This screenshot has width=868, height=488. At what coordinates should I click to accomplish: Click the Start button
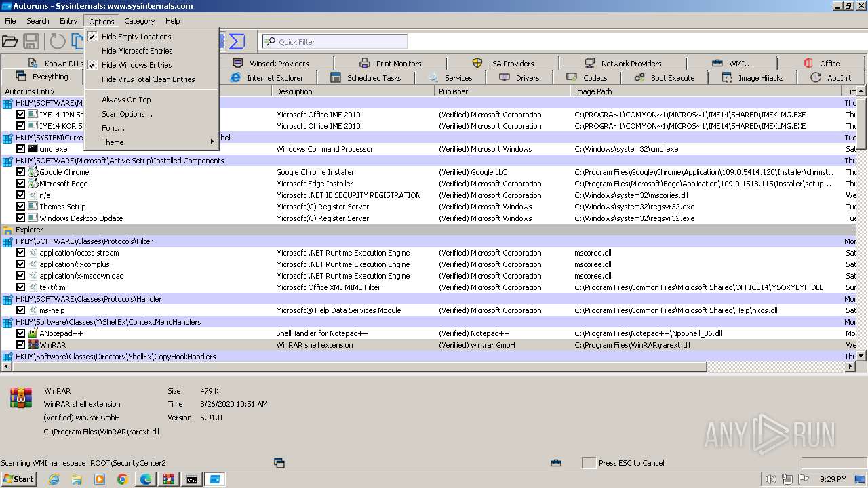tap(18, 479)
